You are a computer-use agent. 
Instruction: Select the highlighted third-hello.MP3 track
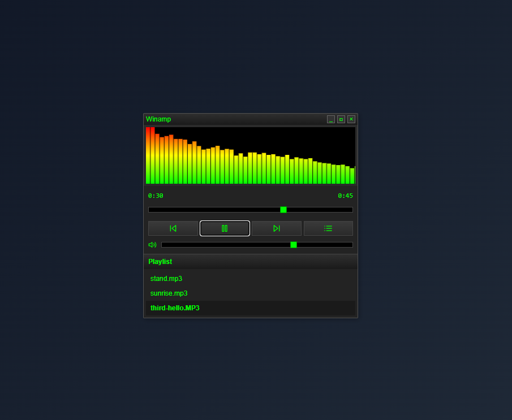(x=174, y=308)
